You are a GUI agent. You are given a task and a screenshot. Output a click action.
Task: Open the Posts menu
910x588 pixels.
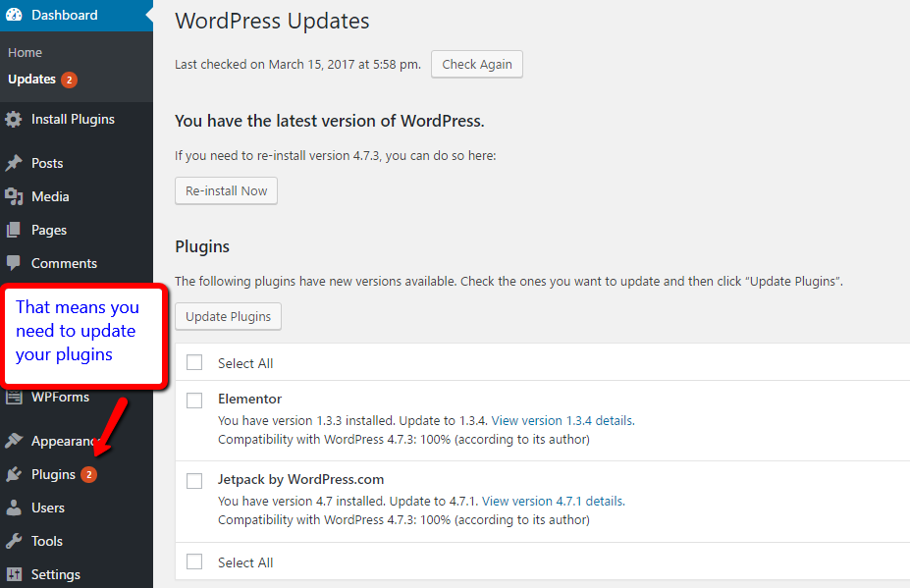pos(77,163)
